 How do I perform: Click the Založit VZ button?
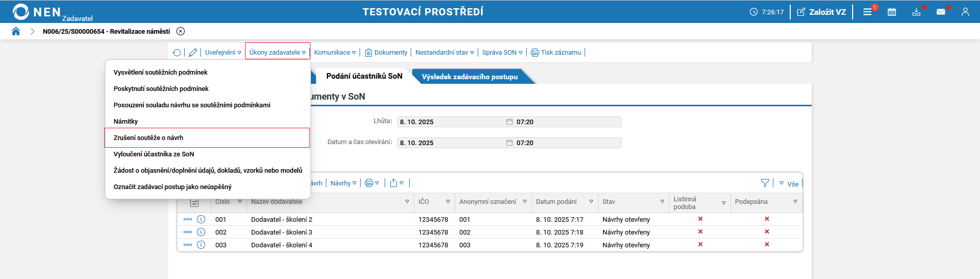(821, 12)
